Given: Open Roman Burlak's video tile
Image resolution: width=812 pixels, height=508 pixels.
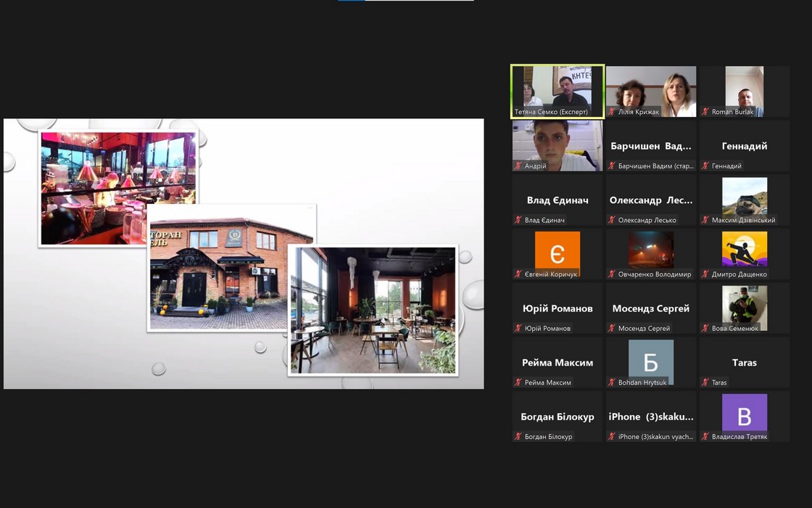Looking at the screenshot, I should (744, 91).
